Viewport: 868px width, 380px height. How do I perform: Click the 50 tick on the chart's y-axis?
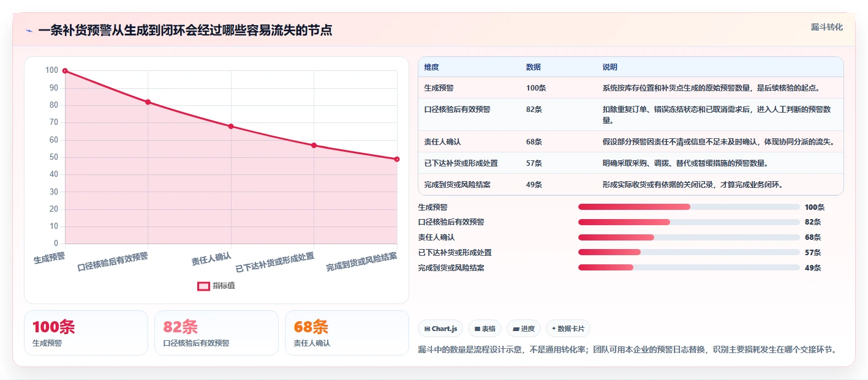tap(53, 157)
